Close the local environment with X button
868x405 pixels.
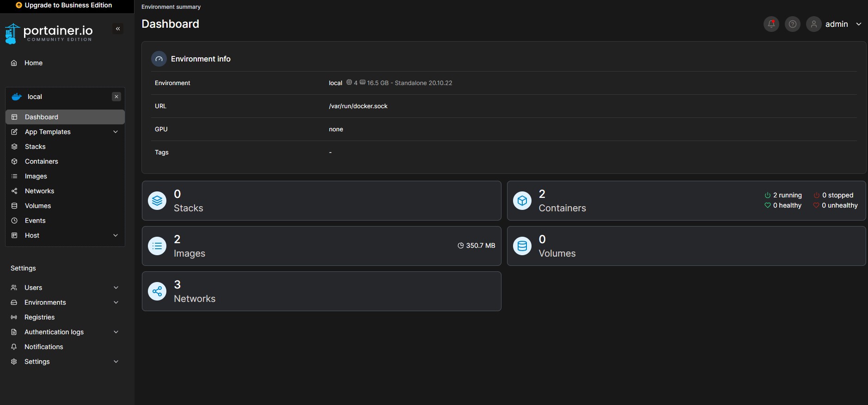click(116, 97)
